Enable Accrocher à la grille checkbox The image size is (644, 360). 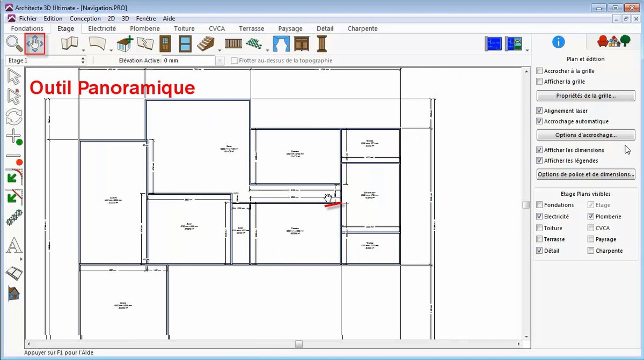pyautogui.click(x=540, y=71)
